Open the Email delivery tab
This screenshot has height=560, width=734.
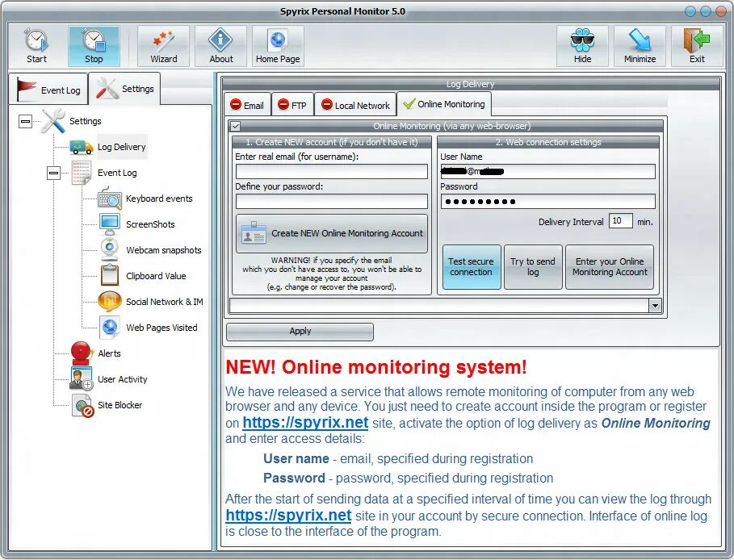coord(247,105)
